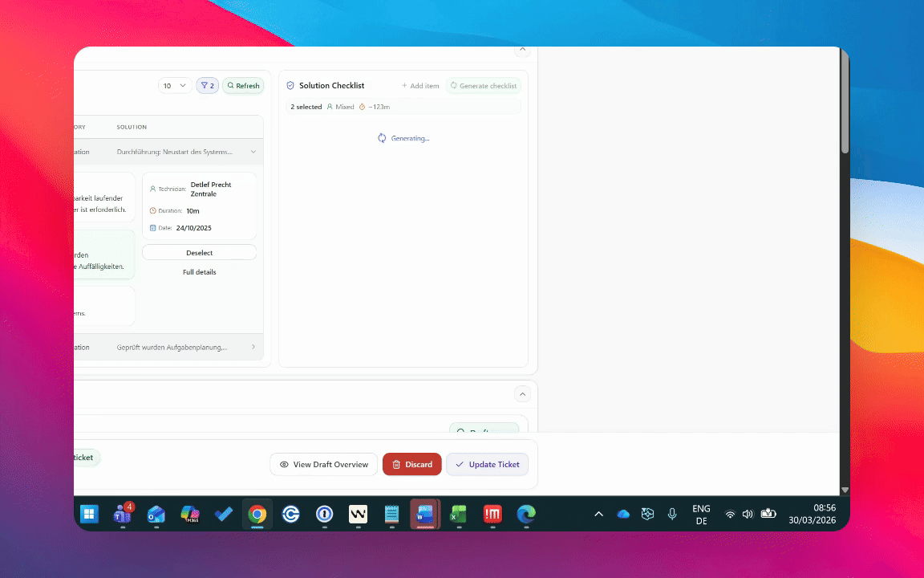This screenshot has height=578, width=924.
Task: Switch the ENG DE keyboard language
Action: (701, 515)
